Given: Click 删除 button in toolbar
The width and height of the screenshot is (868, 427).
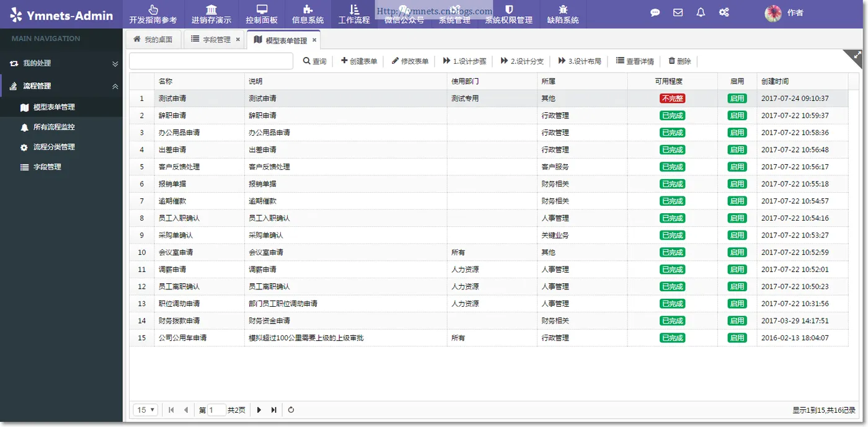Looking at the screenshot, I should coord(680,61).
